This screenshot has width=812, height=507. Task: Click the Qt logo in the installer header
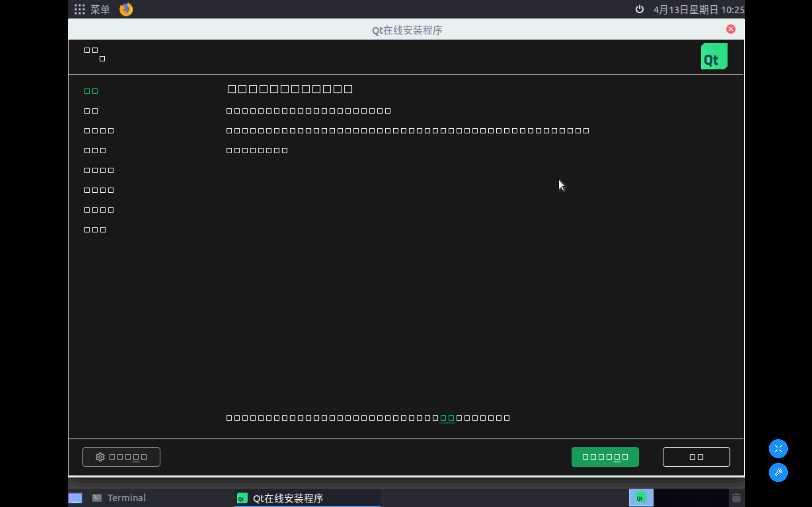pos(714,56)
